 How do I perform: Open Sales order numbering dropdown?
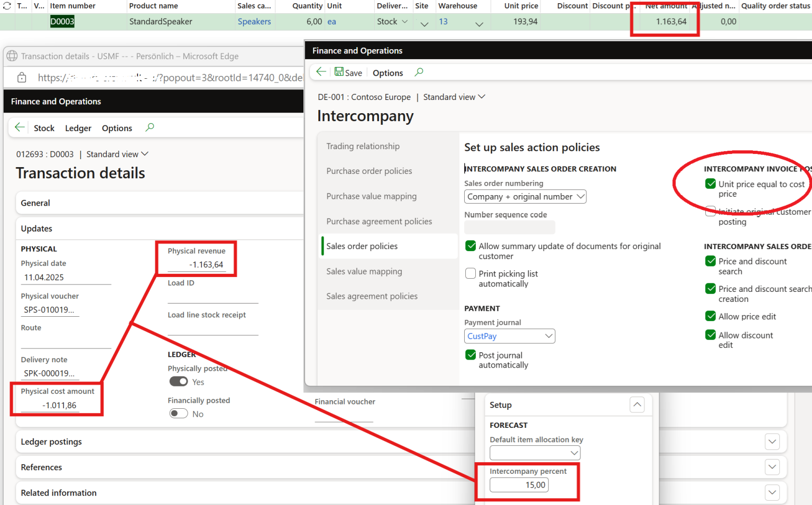tap(525, 197)
